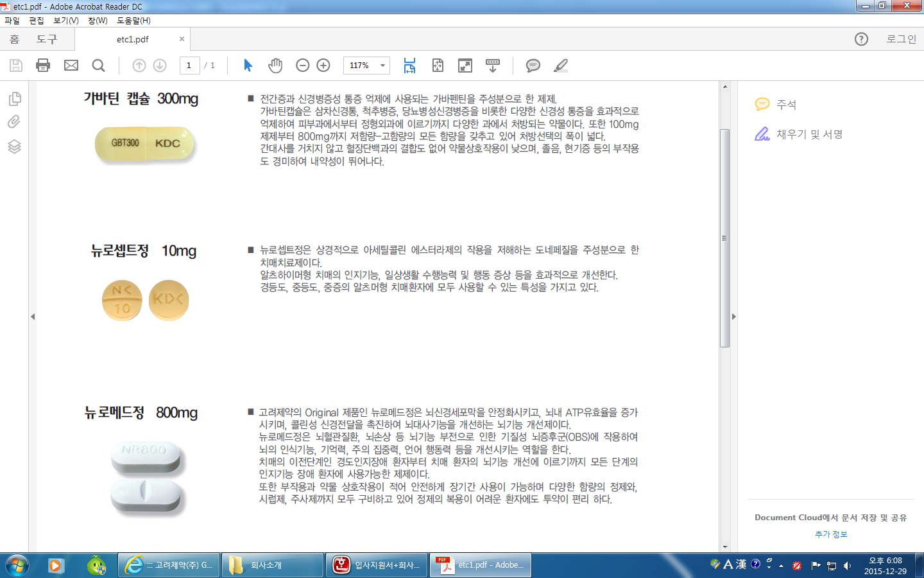Open the attachments paperclip panel
Viewport: 924px width, 578px height.
pos(14,122)
